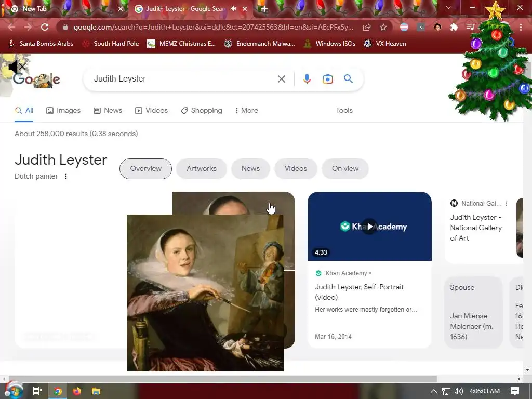532x399 pixels.
Task: Select the News chip in the knowledge panel
Action: [250, 169]
